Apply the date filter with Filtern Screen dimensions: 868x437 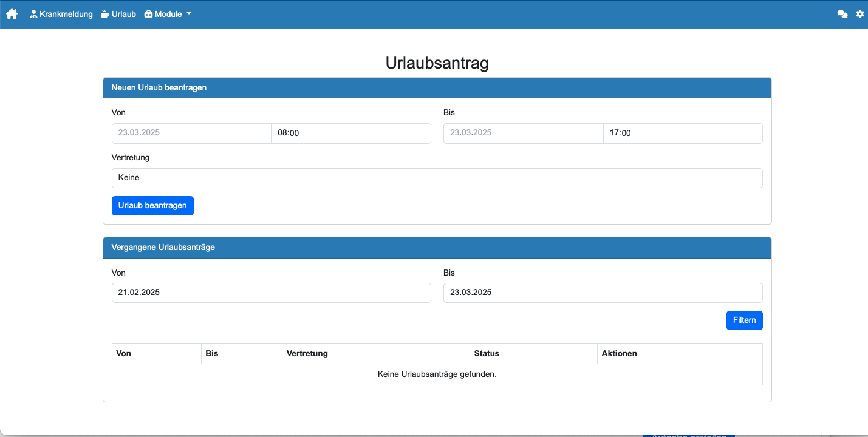pyautogui.click(x=744, y=320)
